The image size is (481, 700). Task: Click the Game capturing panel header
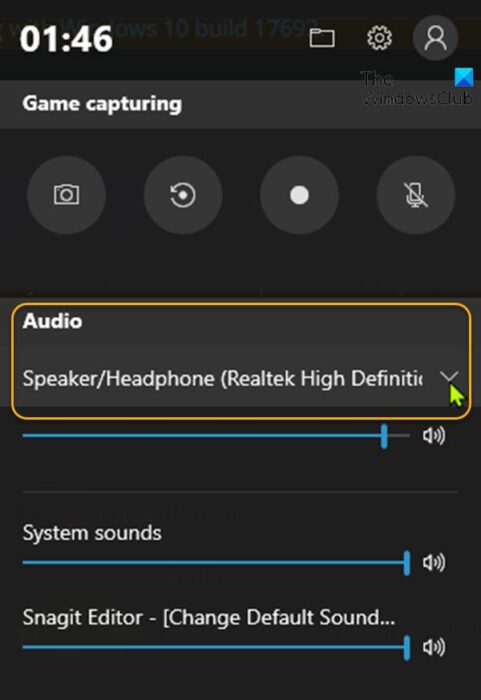(x=240, y=104)
